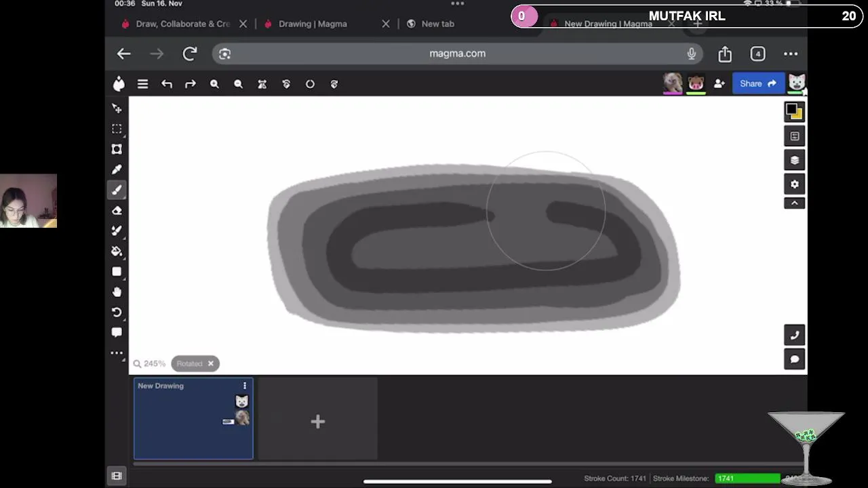Share the page from the browser toolbar
Image resolution: width=868 pixels, height=488 pixels.
725,54
